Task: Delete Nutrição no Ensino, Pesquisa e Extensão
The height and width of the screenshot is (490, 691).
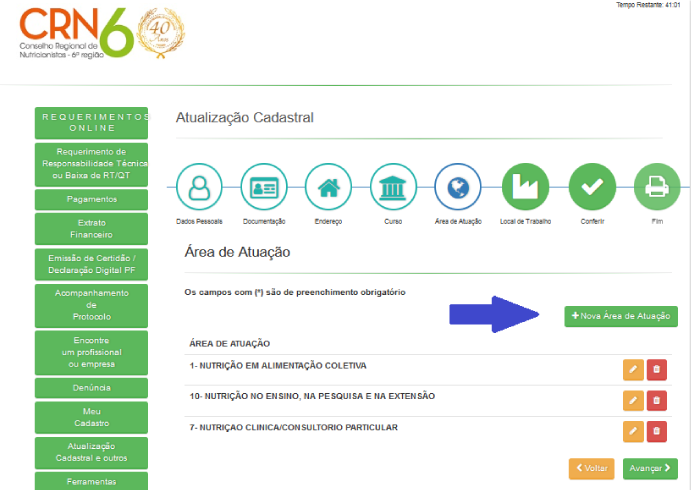Action: [657, 401]
